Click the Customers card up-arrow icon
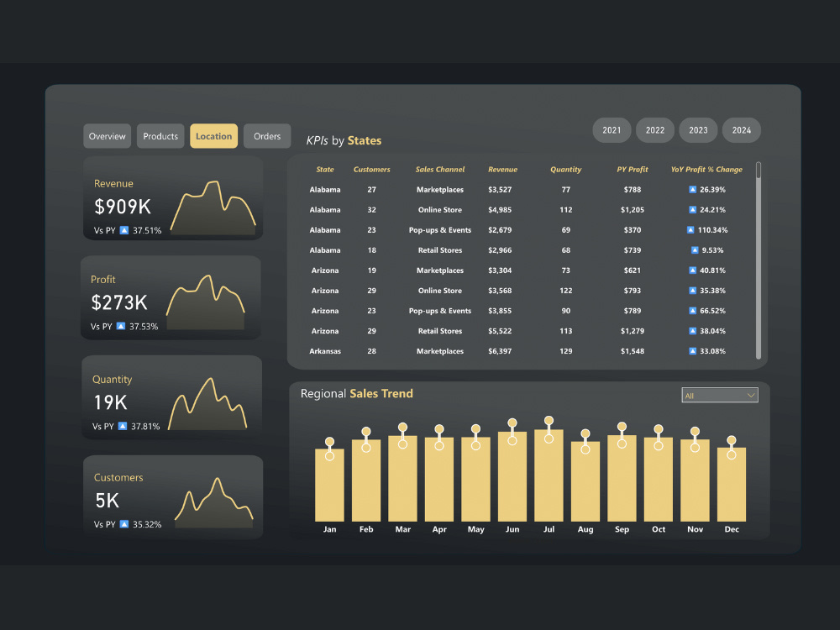Image resolution: width=840 pixels, height=630 pixels. pos(124,524)
